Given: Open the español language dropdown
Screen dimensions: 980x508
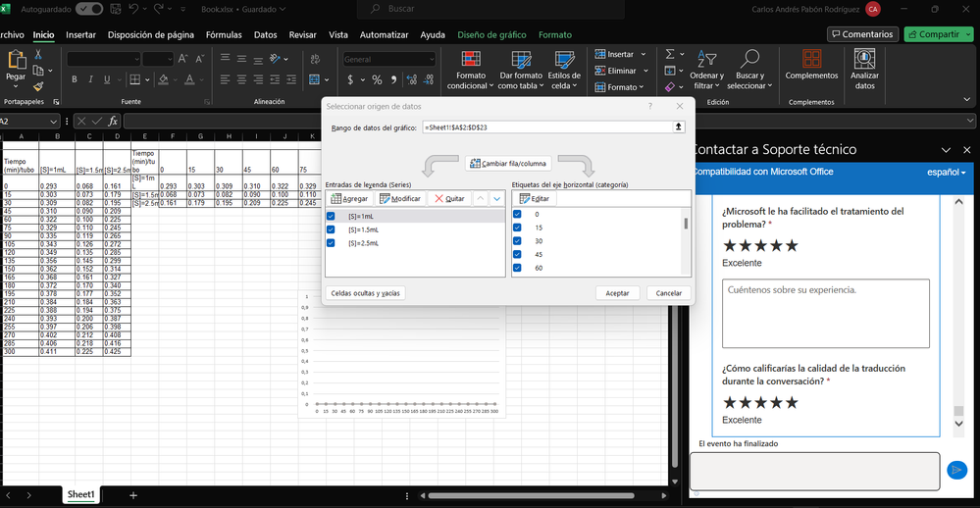Looking at the screenshot, I should (946, 173).
